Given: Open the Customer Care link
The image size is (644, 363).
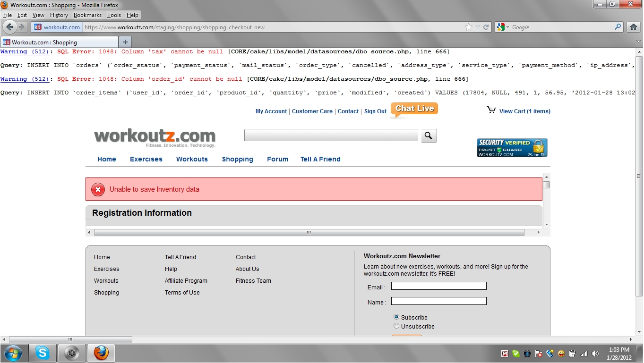Looking at the screenshot, I should click(312, 111).
